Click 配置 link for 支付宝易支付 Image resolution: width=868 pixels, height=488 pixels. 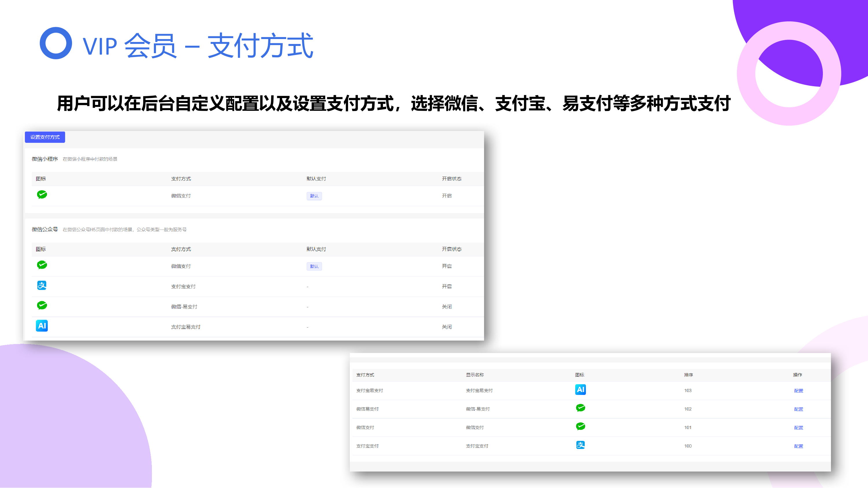click(x=798, y=391)
